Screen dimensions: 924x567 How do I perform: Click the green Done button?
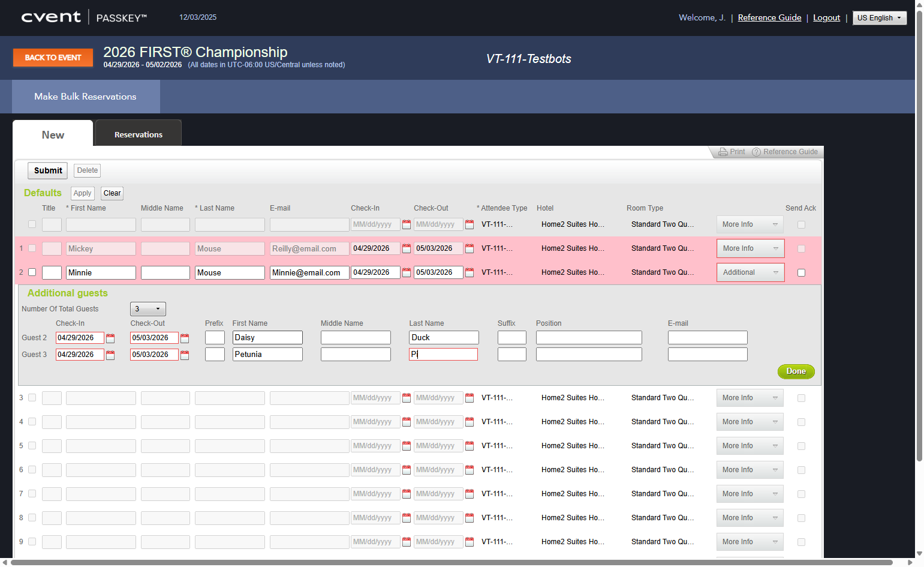tap(796, 371)
